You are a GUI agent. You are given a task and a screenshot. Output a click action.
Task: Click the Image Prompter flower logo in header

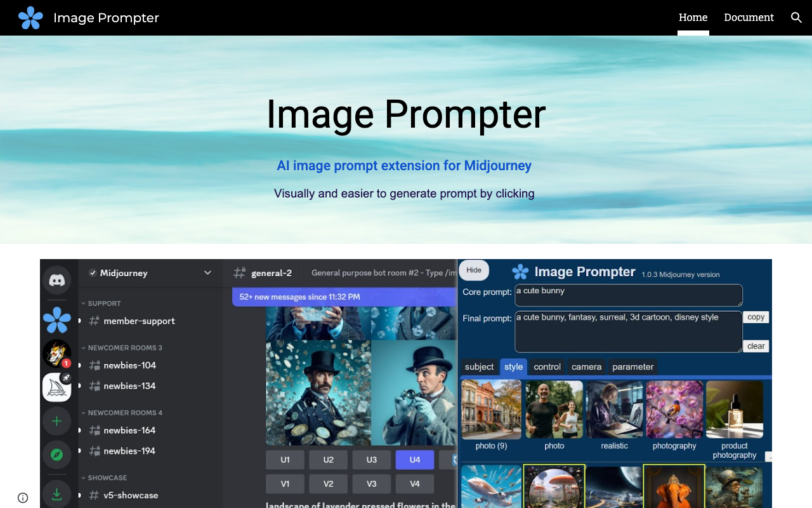point(30,18)
